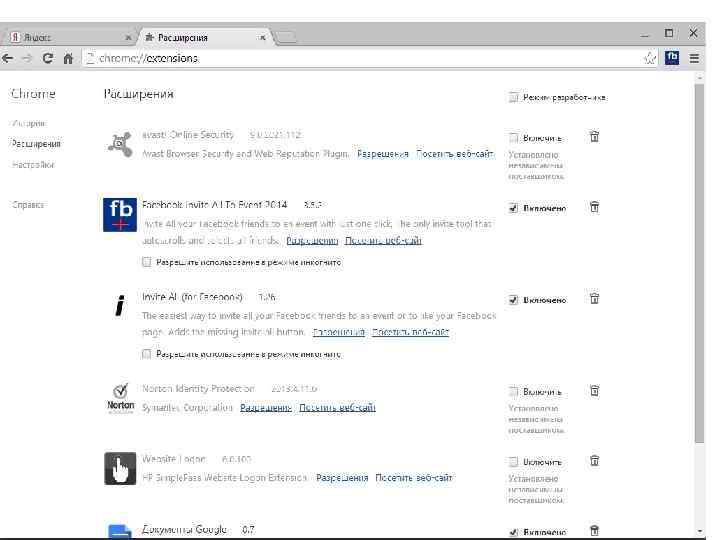The width and height of the screenshot is (720, 540).
Task: Remove the Website Logon extension
Action: coord(594,461)
